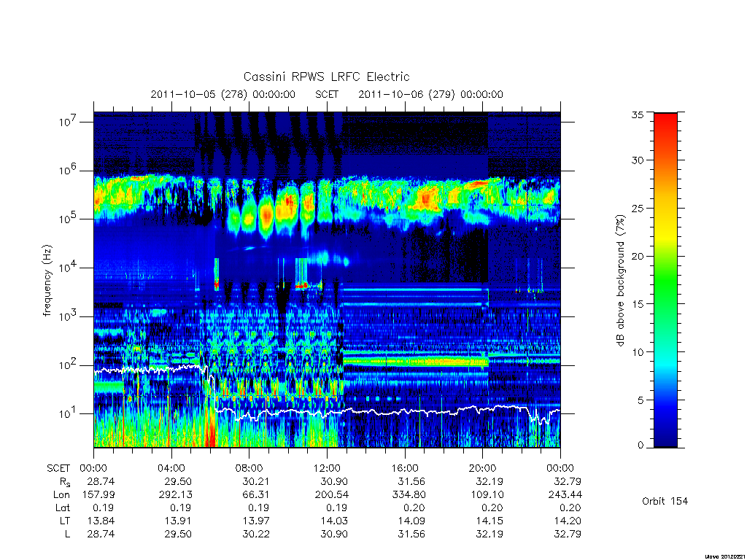Click the L value 32.79
The image size is (747, 560).
[x=568, y=534]
